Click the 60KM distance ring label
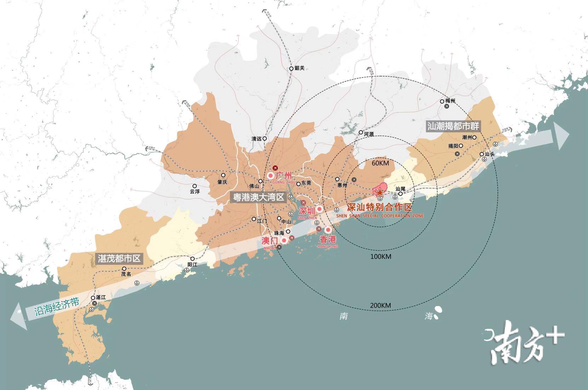588x390 pixels. (380, 163)
